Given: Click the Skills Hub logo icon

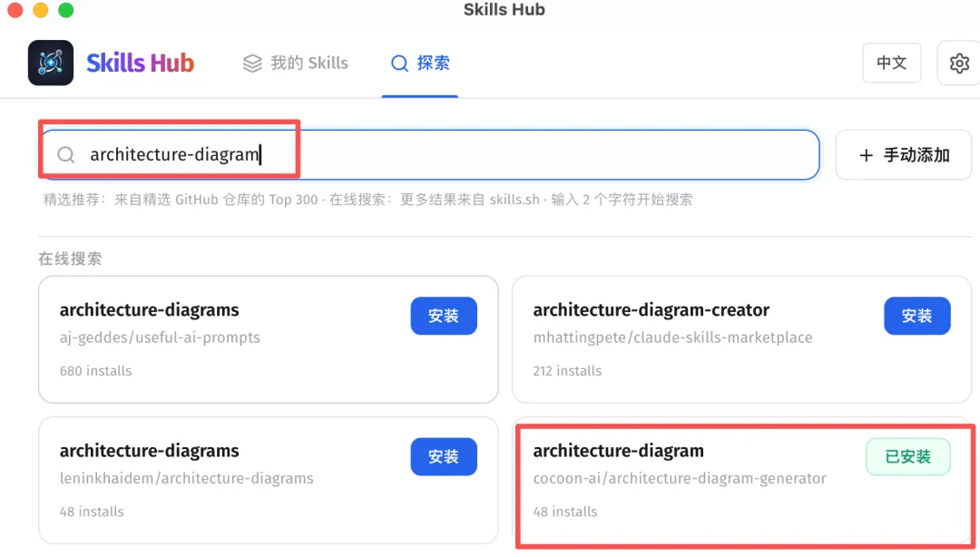Looking at the screenshot, I should click(x=50, y=63).
